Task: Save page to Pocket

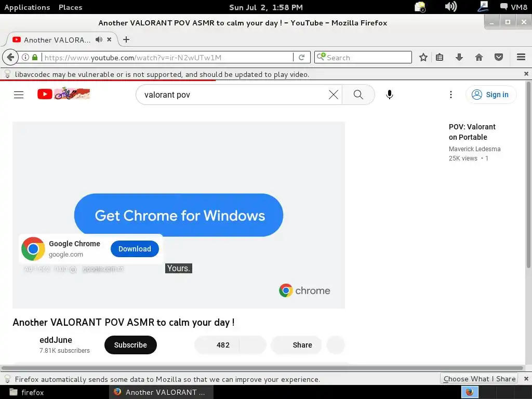Action: pos(498,57)
